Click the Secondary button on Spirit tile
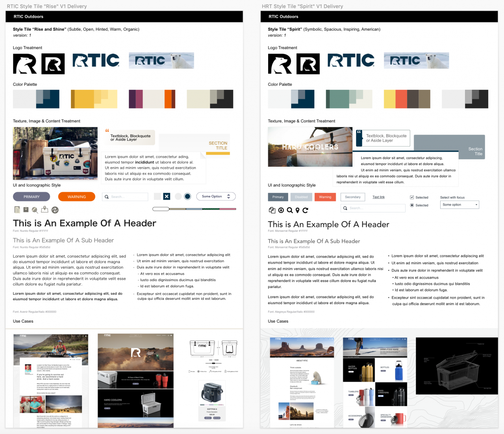The width and height of the screenshot is (504, 434). coord(353,197)
